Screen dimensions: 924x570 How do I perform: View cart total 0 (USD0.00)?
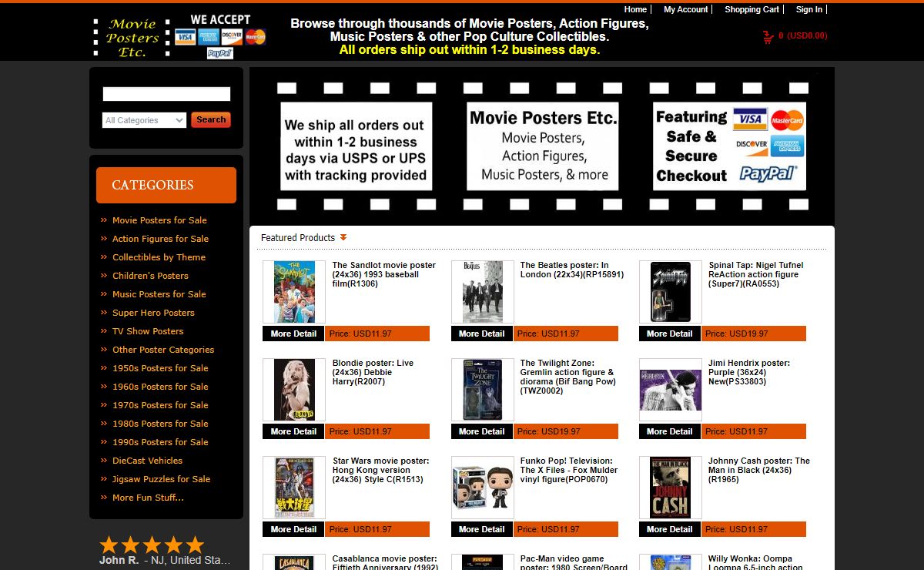point(802,35)
